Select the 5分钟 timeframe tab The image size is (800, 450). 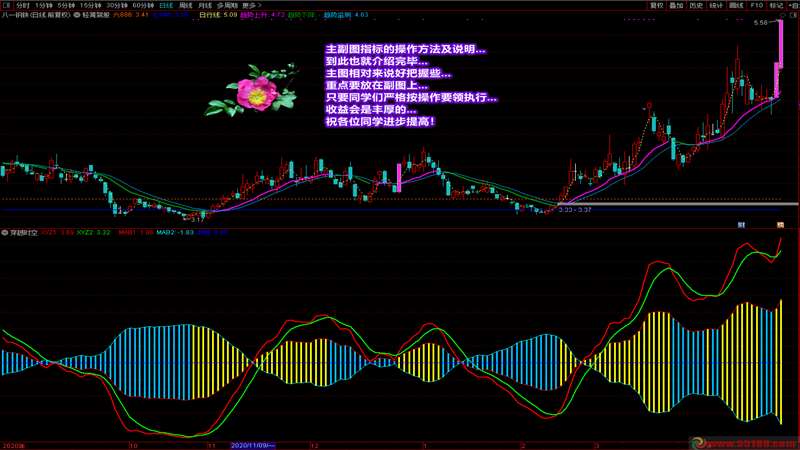click(66, 5)
